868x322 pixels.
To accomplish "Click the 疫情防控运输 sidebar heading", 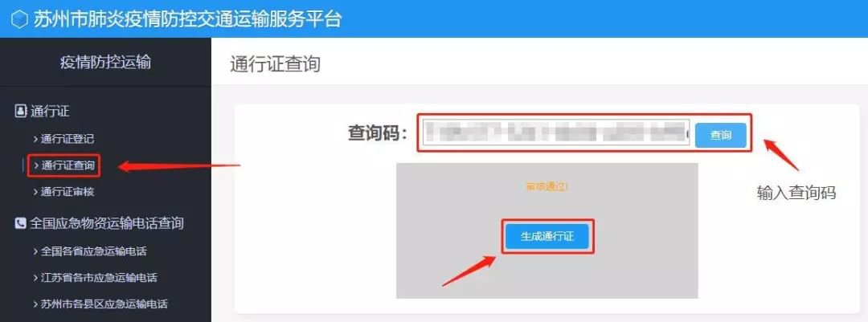I will (x=105, y=62).
